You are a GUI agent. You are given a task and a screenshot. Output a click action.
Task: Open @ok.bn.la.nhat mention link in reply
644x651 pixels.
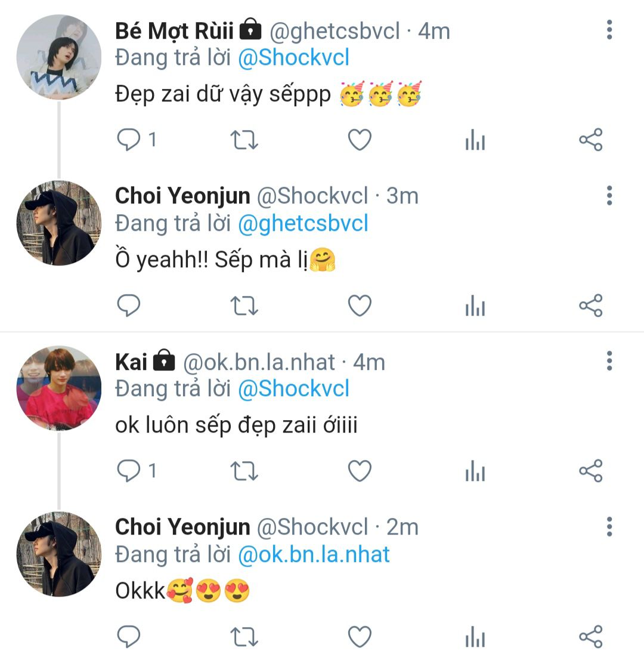click(x=314, y=554)
